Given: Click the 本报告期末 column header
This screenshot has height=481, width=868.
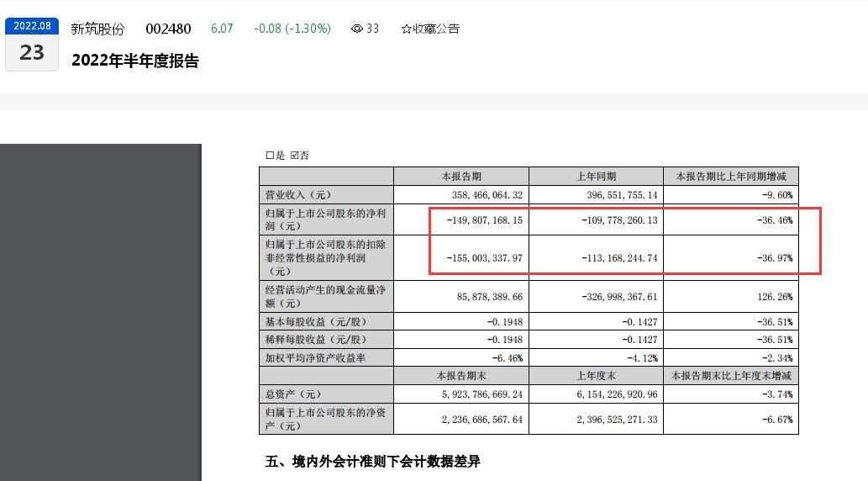Looking at the screenshot, I should (x=461, y=375).
